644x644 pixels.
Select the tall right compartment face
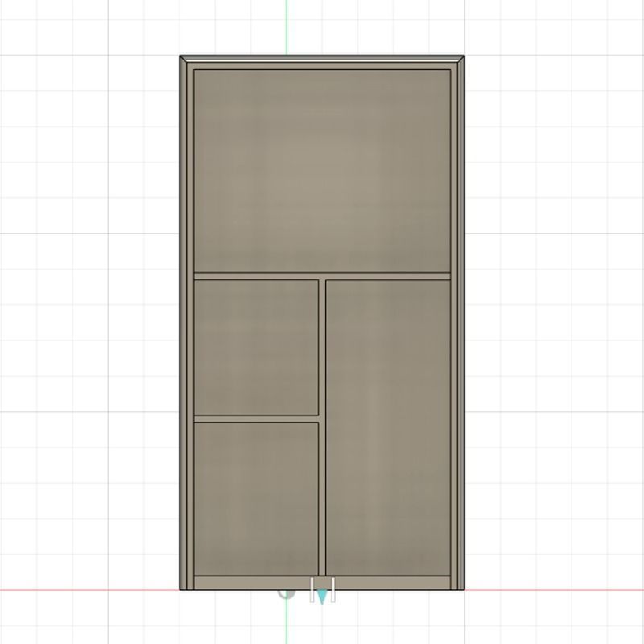pos(388,427)
